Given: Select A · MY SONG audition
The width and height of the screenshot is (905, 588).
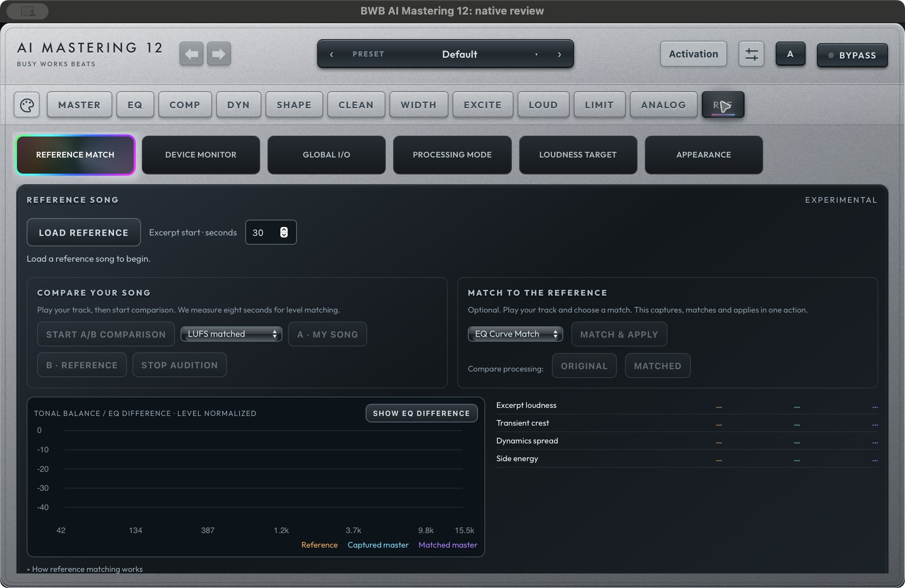Looking at the screenshot, I should pos(327,334).
